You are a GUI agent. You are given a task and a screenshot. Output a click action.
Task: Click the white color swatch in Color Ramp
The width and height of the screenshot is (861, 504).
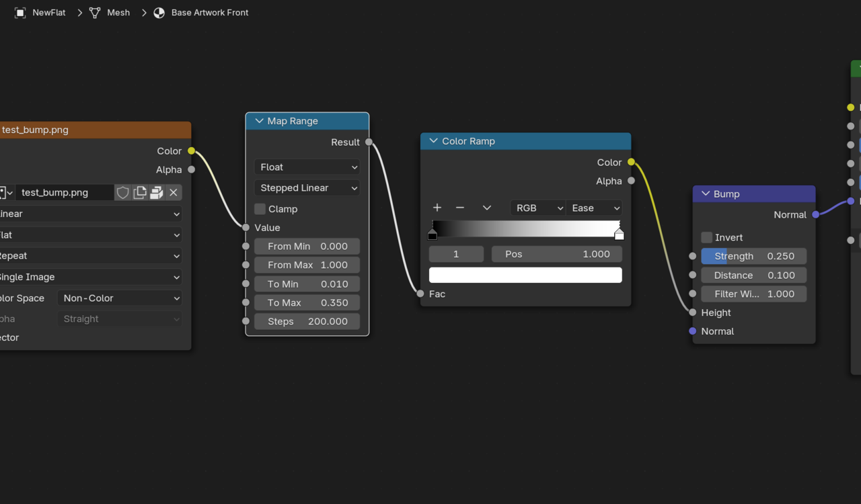525,275
